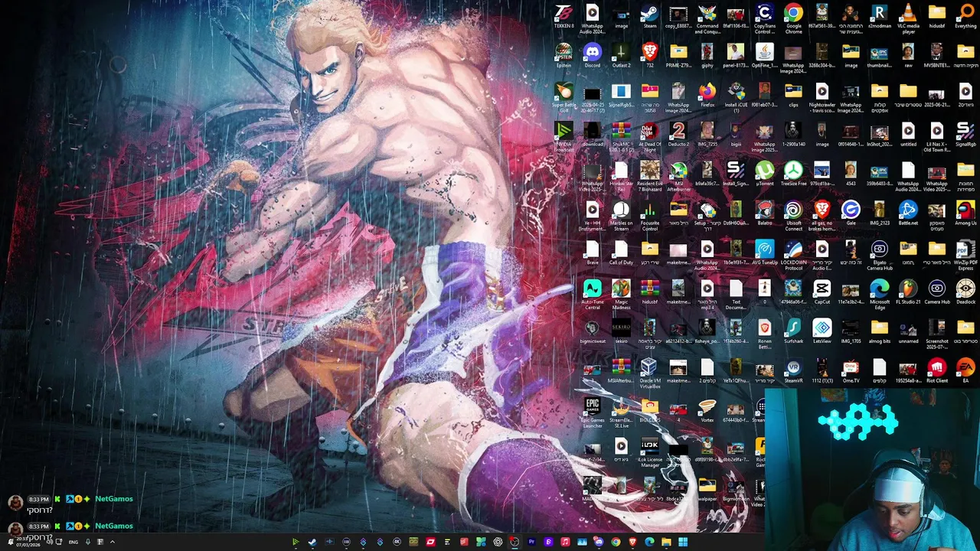
Task: Open the CopyTrans Control shortcut
Action: click(x=764, y=18)
